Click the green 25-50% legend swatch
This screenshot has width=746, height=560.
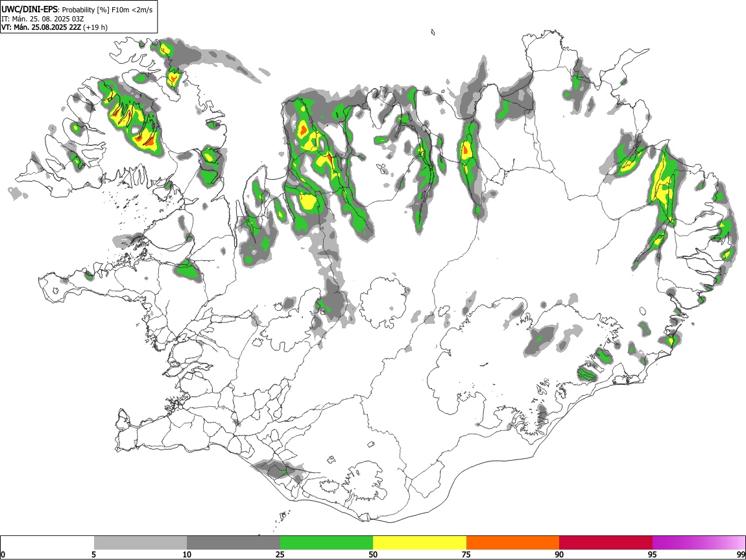point(326,543)
